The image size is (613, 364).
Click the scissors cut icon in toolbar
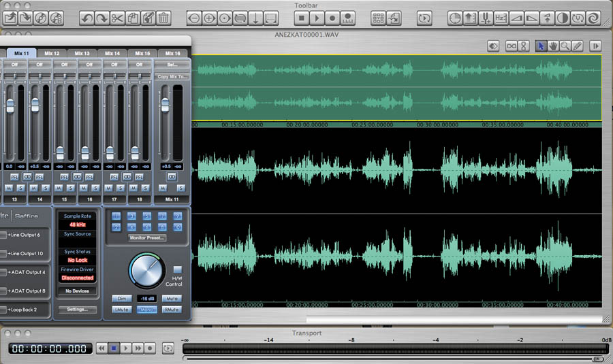[117, 18]
